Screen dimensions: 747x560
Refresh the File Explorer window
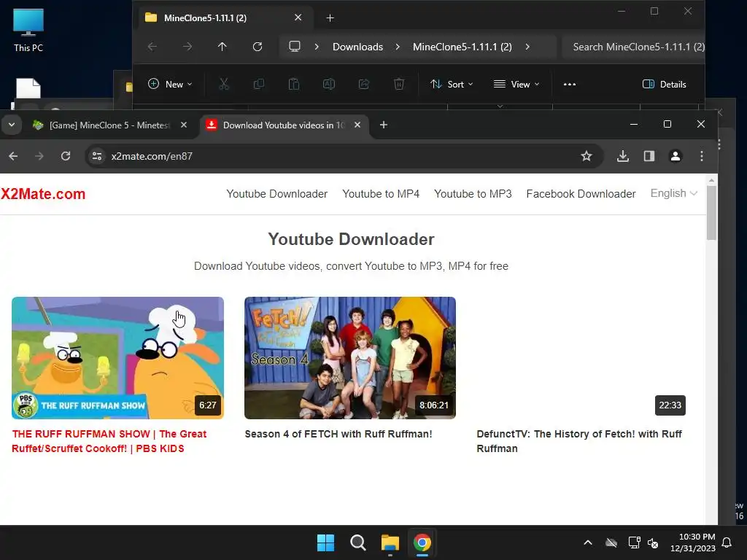pyautogui.click(x=258, y=47)
